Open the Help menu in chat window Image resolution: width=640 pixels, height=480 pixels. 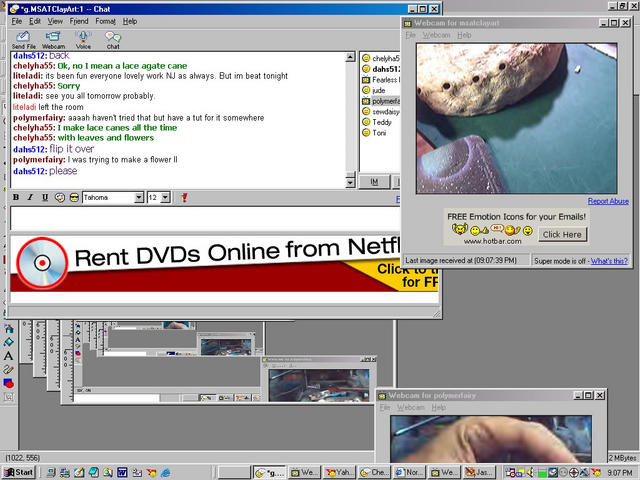click(130, 21)
